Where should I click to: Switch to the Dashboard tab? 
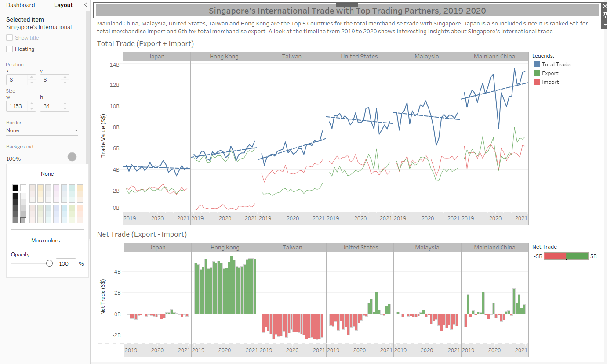click(20, 5)
